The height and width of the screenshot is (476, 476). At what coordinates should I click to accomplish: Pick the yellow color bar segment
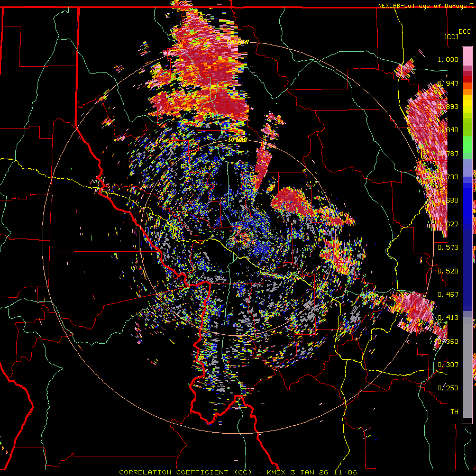(467, 104)
